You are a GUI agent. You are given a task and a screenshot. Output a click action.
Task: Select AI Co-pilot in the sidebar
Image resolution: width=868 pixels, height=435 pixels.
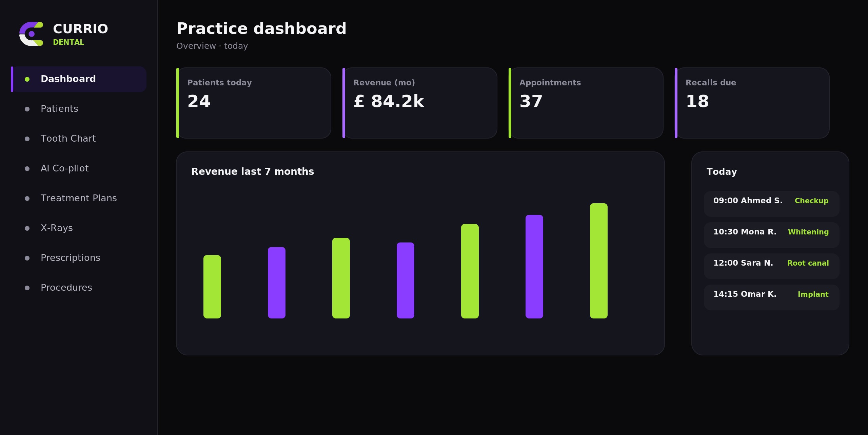[79, 169]
